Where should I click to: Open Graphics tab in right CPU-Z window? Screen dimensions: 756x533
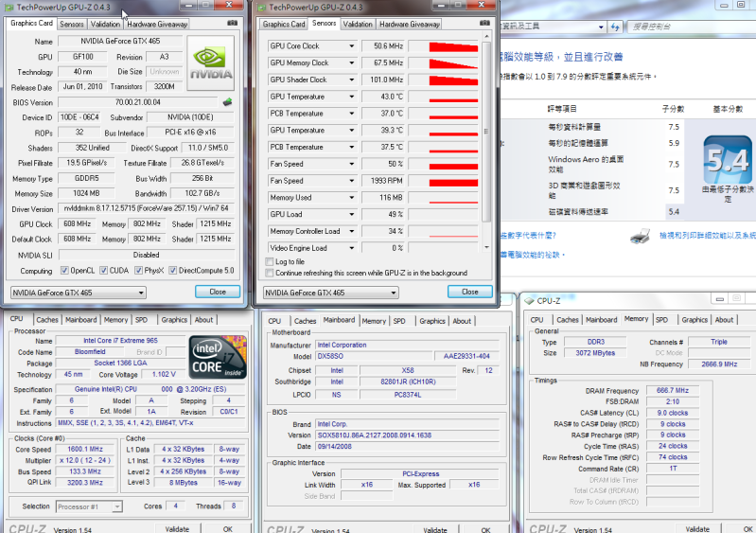pyautogui.click(x=694, y=320)
